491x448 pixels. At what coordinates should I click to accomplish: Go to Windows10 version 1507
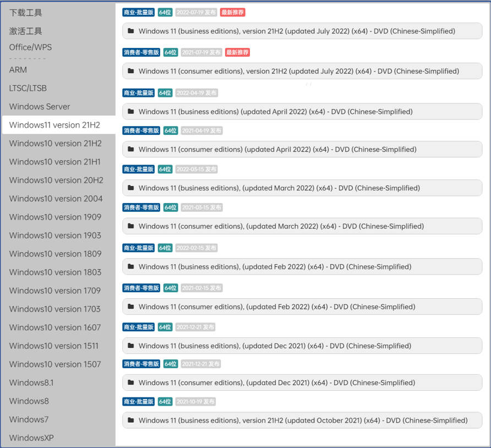55,364
